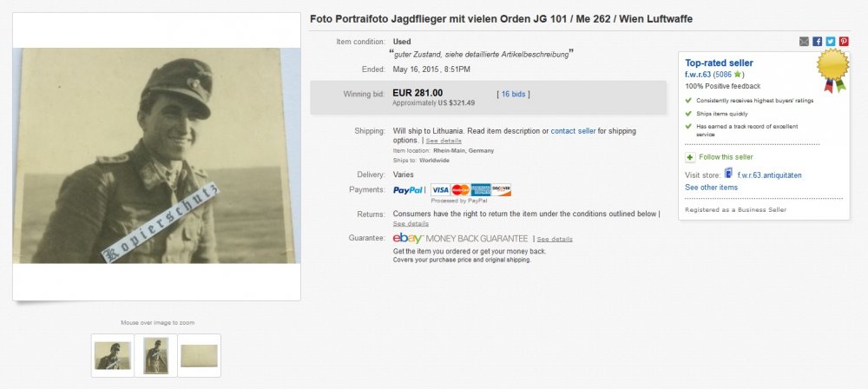Share this item on Twitter
868x389 pixels.
831,42
